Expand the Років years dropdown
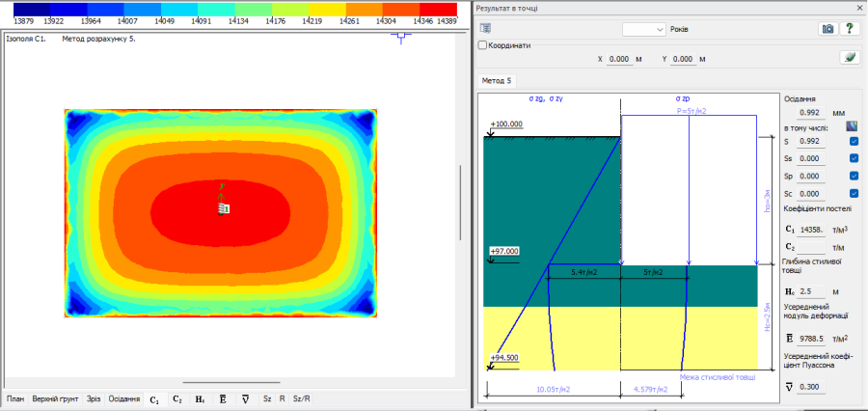The image size is (868, 411). click(x=660, y=29)
